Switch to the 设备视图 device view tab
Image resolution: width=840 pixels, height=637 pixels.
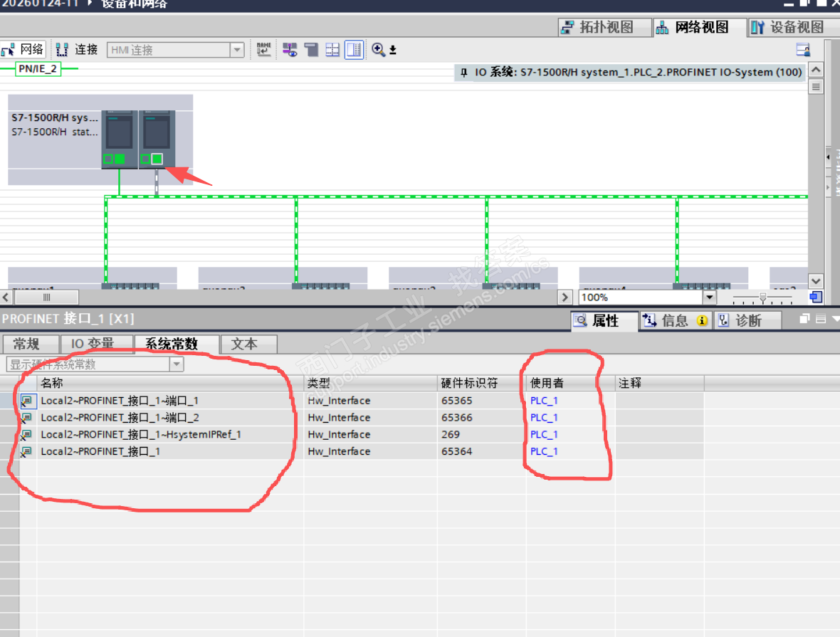794,27
